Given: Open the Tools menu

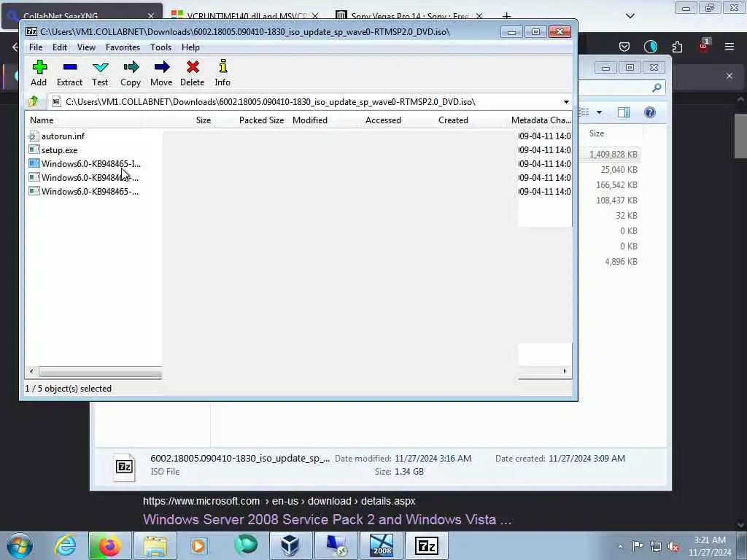Looking at the screenshot, I should click(x=160, y=47).
